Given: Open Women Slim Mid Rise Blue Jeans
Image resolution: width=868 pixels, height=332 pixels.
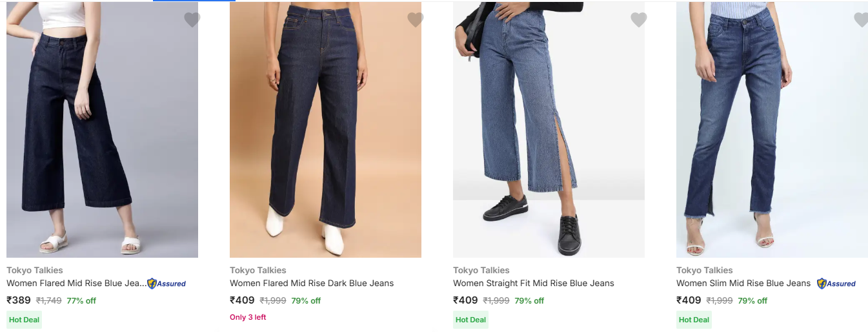Looking at the screenshot, I should [743, 283].
